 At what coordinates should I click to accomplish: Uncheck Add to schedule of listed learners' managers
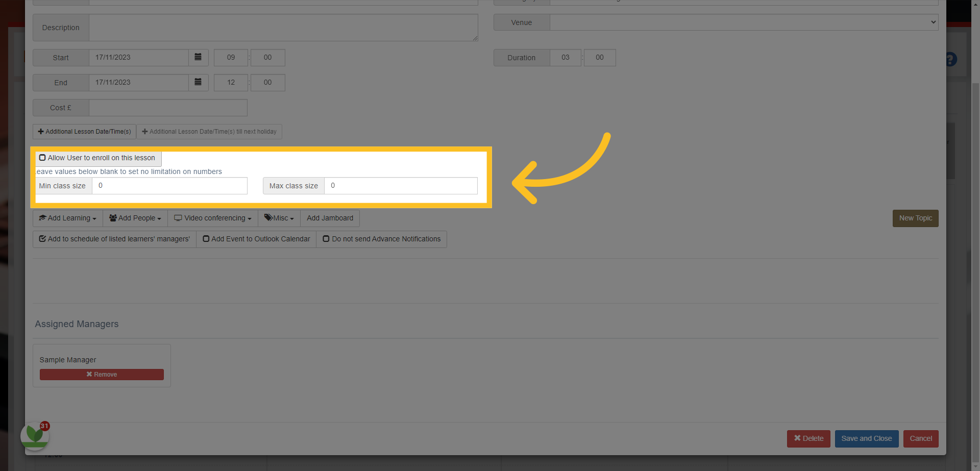point(42,239)
